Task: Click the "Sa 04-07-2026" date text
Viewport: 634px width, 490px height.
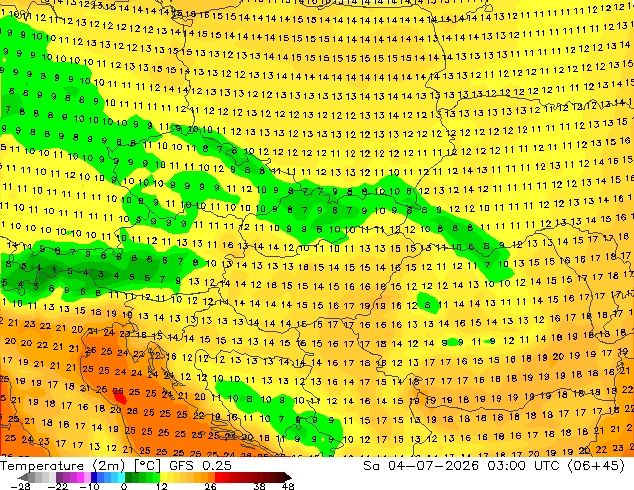Action: tap(421, 466)
